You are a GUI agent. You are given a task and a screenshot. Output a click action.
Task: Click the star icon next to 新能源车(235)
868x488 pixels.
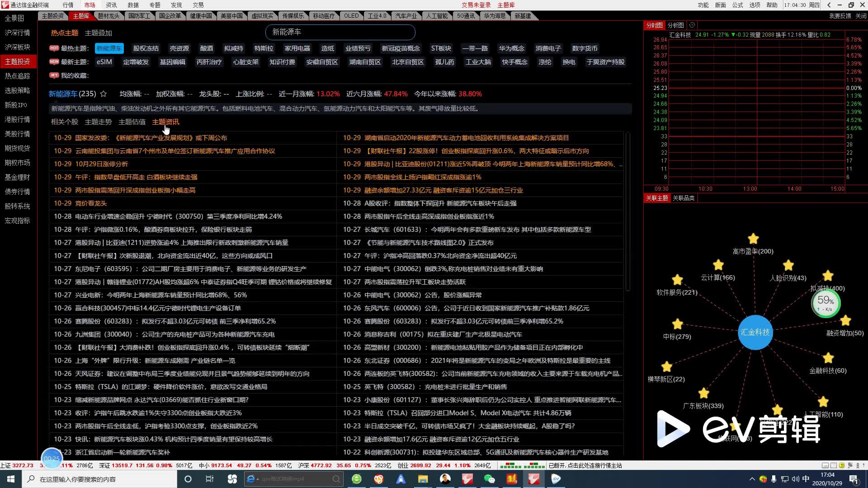tap(103, 94)
